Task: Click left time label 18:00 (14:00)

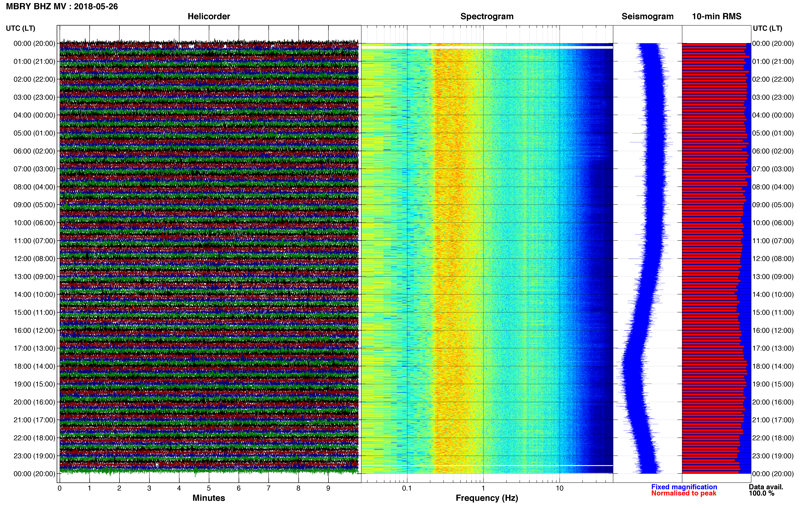Action: tap(34, 366)
